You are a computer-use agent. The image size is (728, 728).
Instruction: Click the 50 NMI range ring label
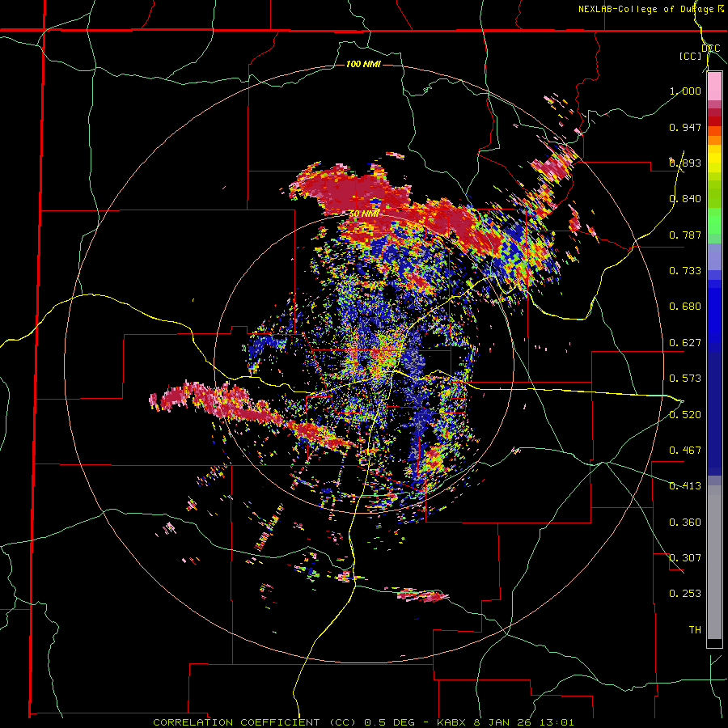pyautogui.click(x=364, y=214)
